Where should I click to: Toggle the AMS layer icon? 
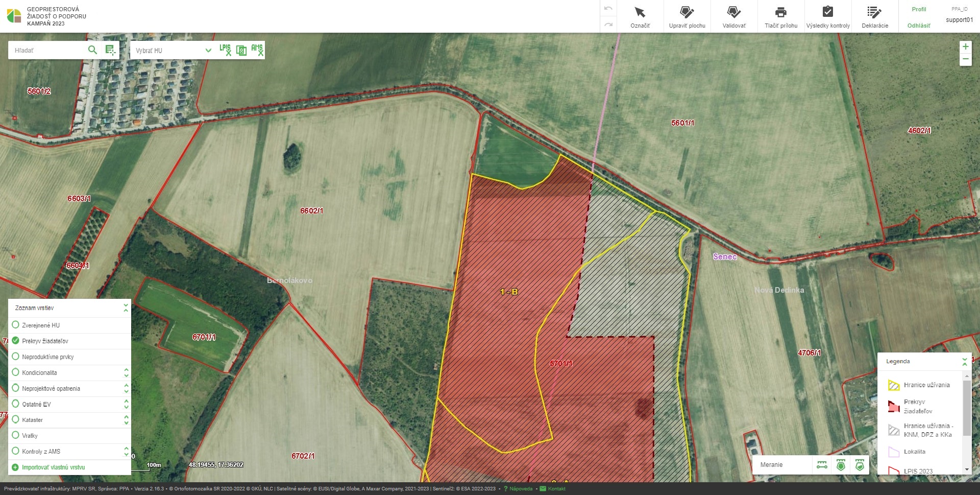click(257, 50)
